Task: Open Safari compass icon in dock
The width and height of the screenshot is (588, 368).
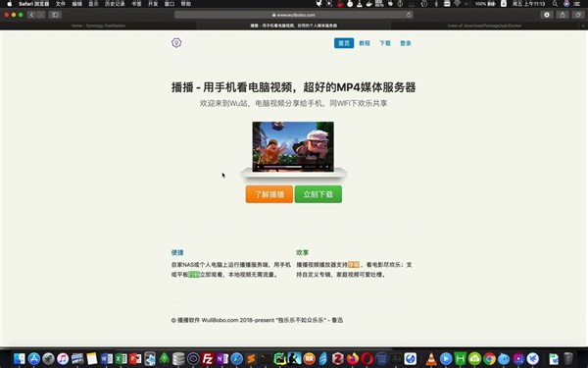Action: [236, 358]
